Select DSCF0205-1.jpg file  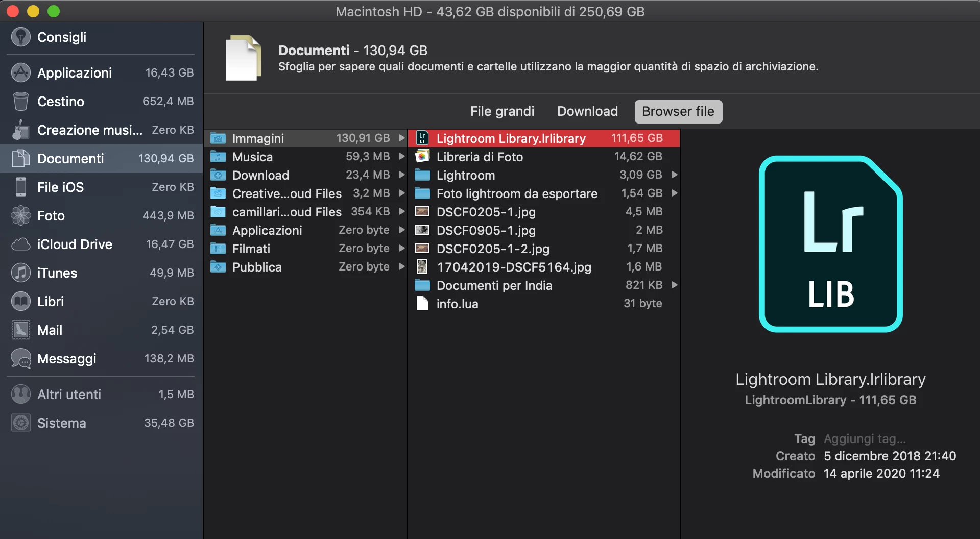point(544,211)
